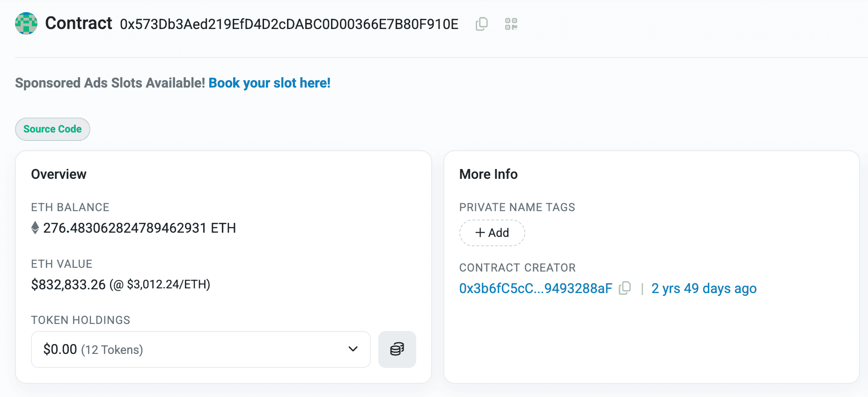This screenshot has width=868, height=397.
Task: Copy the contract creator address
Action: pyautogui.click(x=625, y=288)
